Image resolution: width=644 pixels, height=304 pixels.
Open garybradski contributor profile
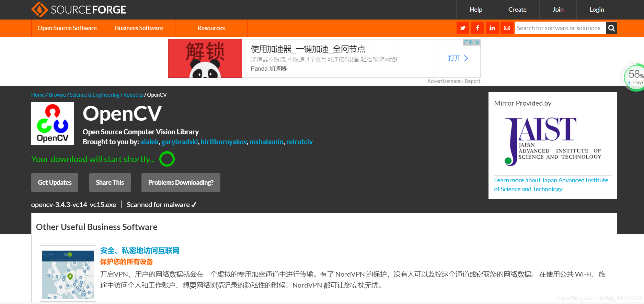point(180,142)
